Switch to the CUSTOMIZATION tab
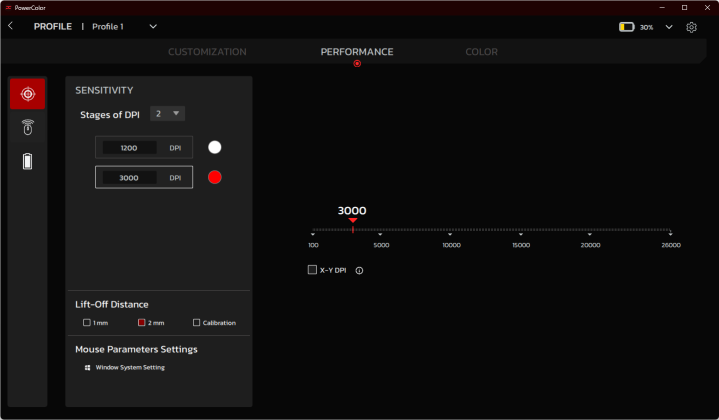This screenshot has height=420, width=719. (207, 51)
